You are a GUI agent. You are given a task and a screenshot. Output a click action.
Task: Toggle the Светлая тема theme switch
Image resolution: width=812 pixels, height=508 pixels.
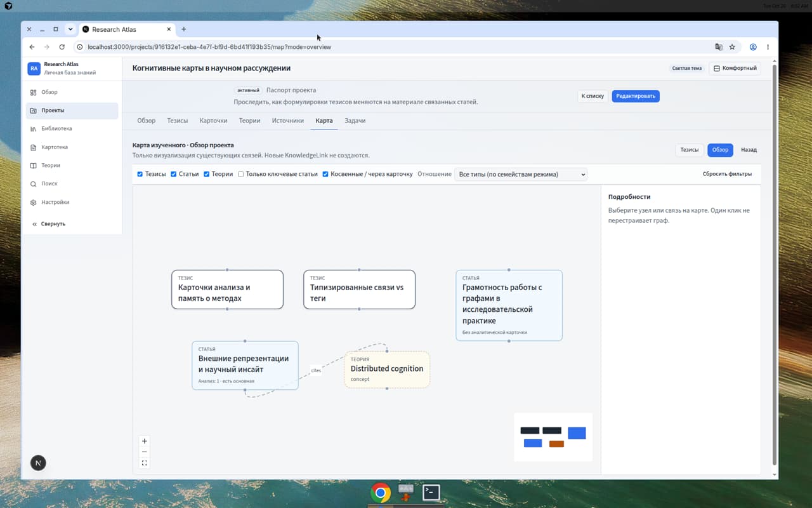pyautogui.click(x=687, y=69)
